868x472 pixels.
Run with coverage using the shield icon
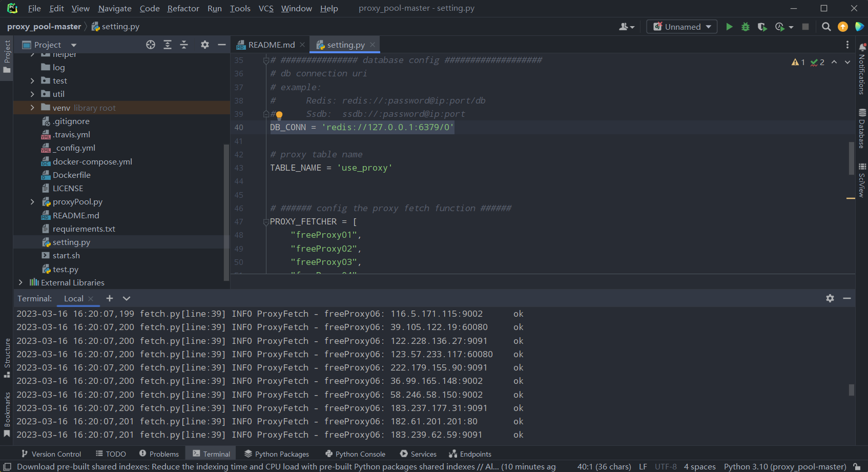pos(762,27)
